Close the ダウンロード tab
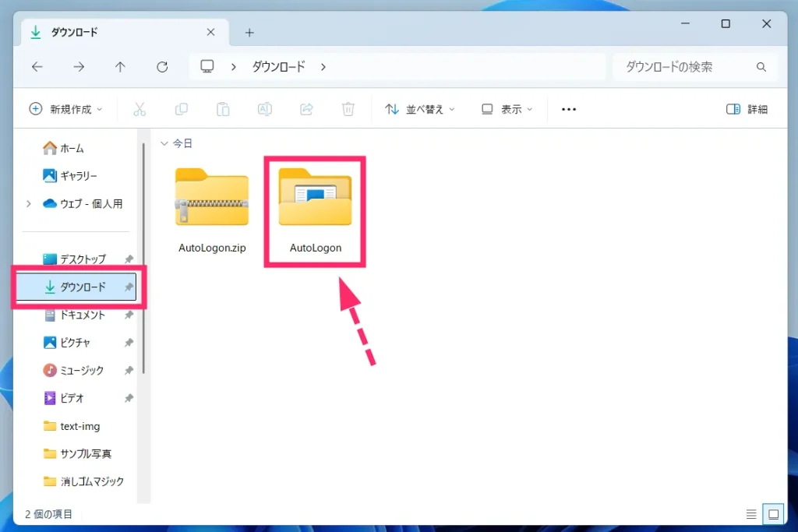 [x=210, y=32]
